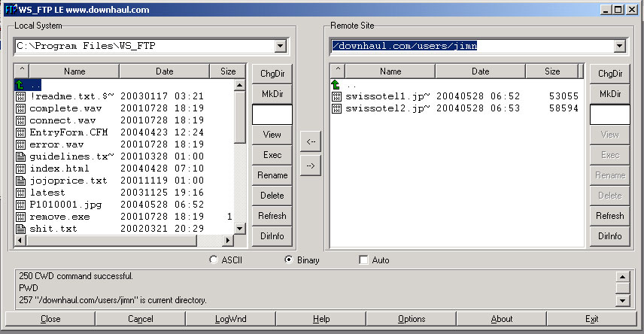The height and width of the screenshot is (334, 644).
Task: Click the local View button
Action: point(272,135)
